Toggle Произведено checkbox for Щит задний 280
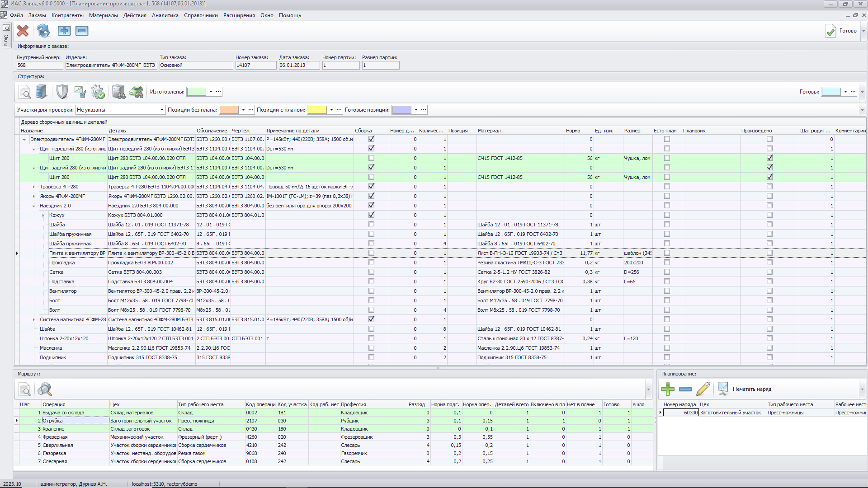Viewport: 868px width, 488px height. click(x=769, y=168)
